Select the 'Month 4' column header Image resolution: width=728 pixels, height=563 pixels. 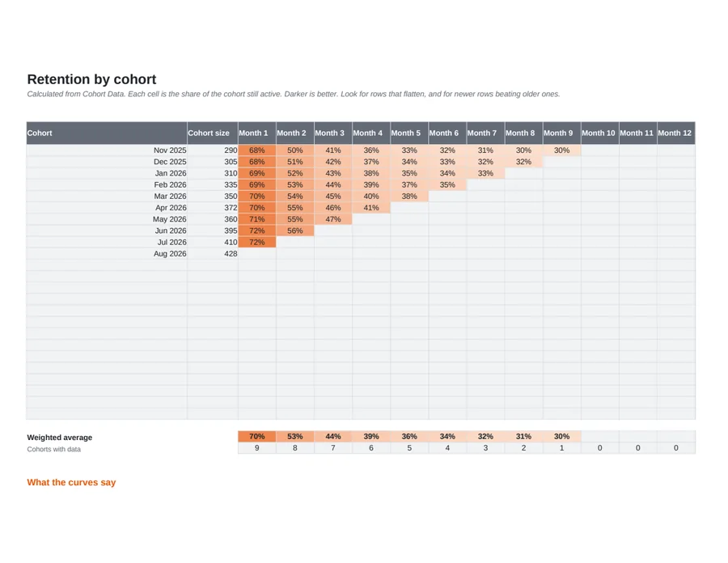[371, 133]
